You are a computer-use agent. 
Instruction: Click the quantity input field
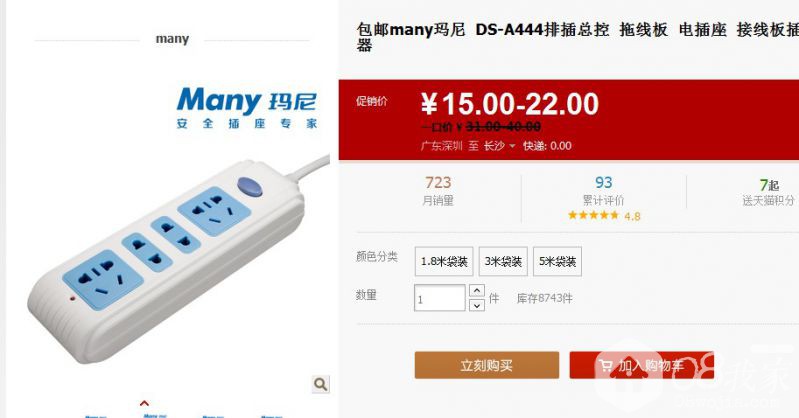click(440, 298)
